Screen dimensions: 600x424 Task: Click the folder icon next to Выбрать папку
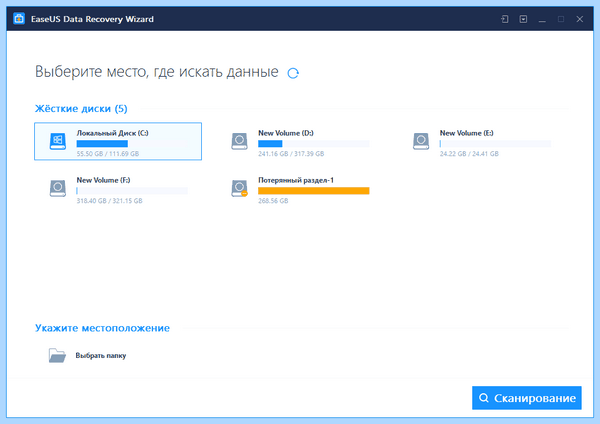pos(57,356)
